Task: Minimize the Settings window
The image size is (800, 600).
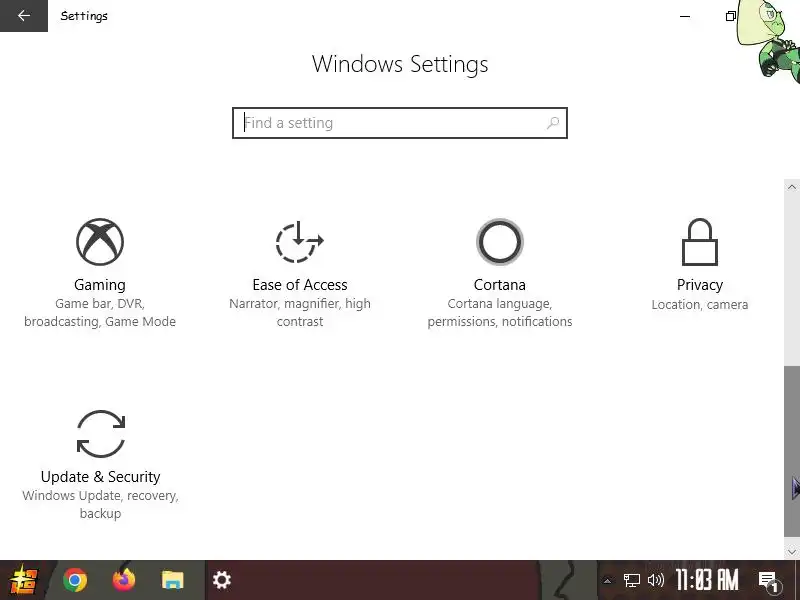Action: (685, 16)
